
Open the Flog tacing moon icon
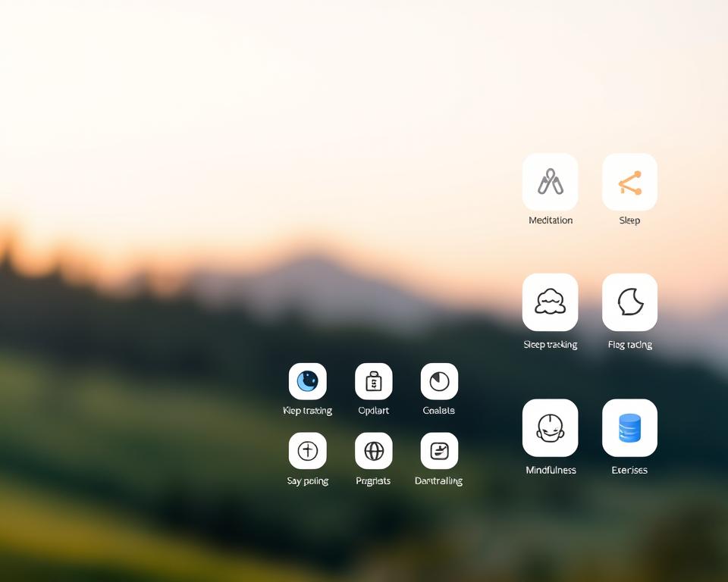coord(629,302)
